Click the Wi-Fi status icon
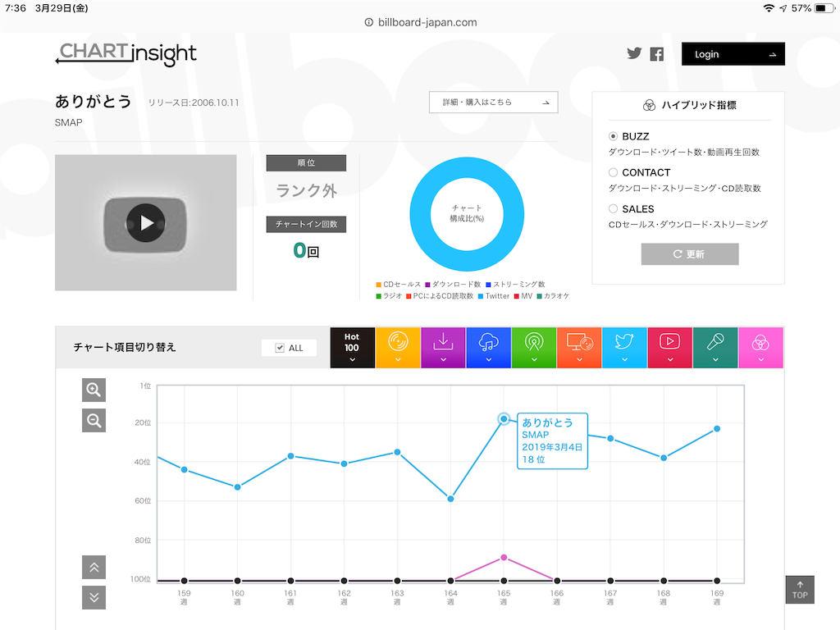840x630 pixels. tap(769, 8)
